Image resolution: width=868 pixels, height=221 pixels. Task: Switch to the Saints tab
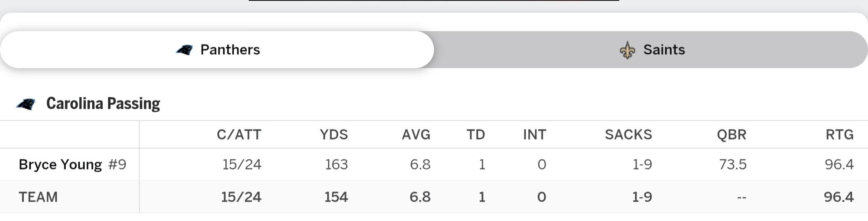tap(651, 50)
